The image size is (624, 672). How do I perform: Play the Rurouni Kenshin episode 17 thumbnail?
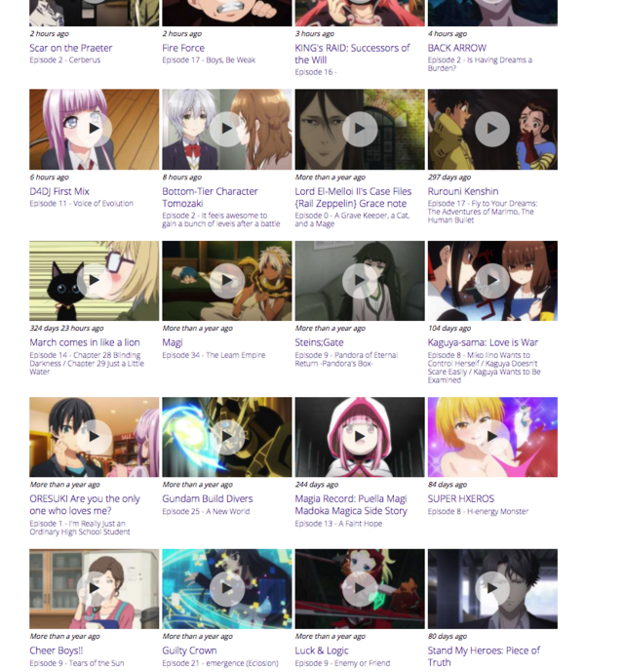[x=492, y=129]
